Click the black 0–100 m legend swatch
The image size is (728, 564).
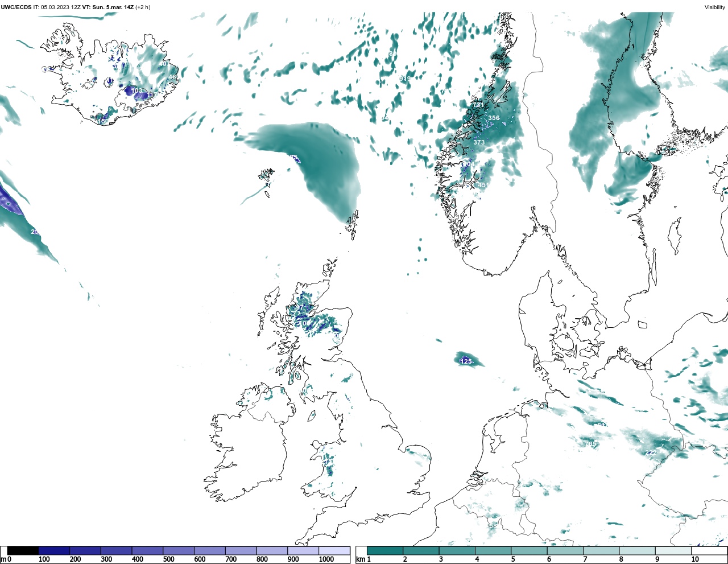pos(23,550)
